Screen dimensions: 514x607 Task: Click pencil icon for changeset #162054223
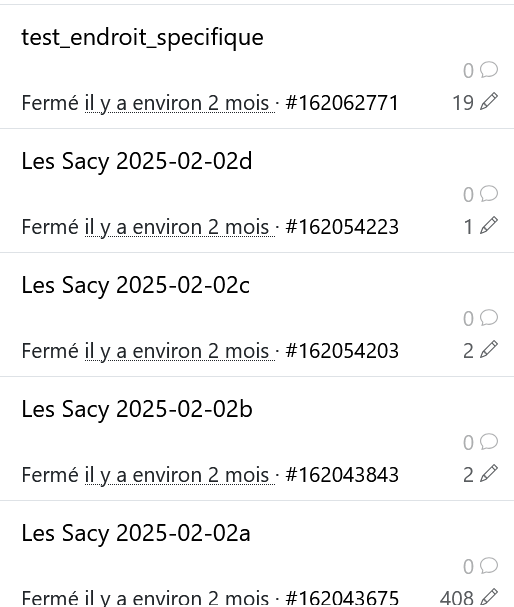tap(489, 226)
